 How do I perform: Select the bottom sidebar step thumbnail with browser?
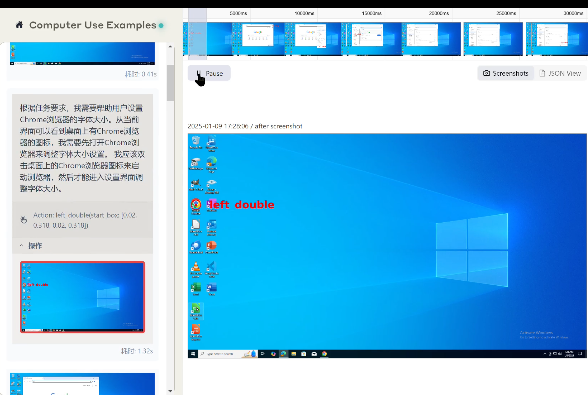tap(82, 383)
